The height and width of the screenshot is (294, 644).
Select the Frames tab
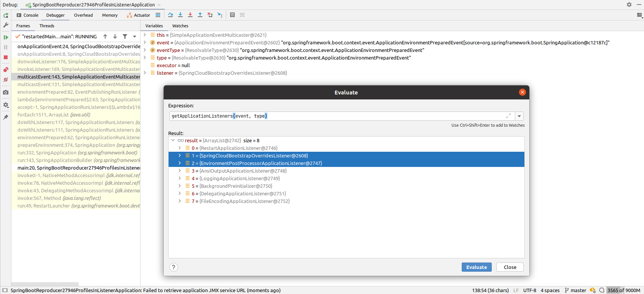pyautogui.click(x=23, y=26)
